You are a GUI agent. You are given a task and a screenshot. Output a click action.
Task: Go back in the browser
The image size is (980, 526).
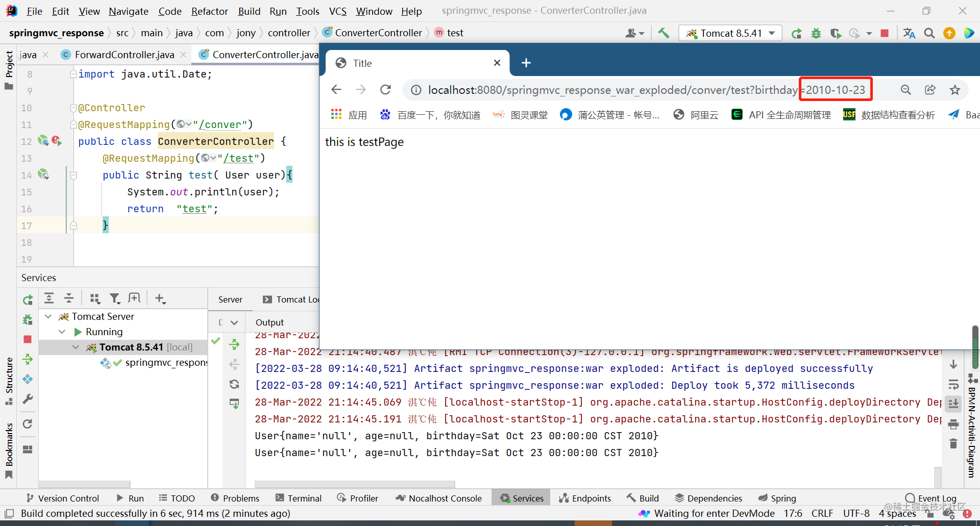pos(336,90)
